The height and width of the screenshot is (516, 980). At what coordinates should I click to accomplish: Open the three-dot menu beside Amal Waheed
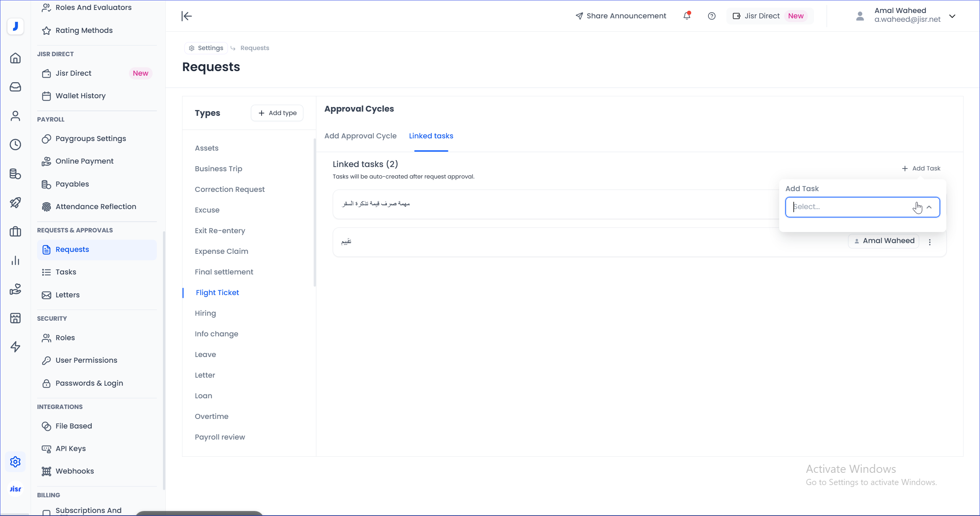[x=930, y=242]
